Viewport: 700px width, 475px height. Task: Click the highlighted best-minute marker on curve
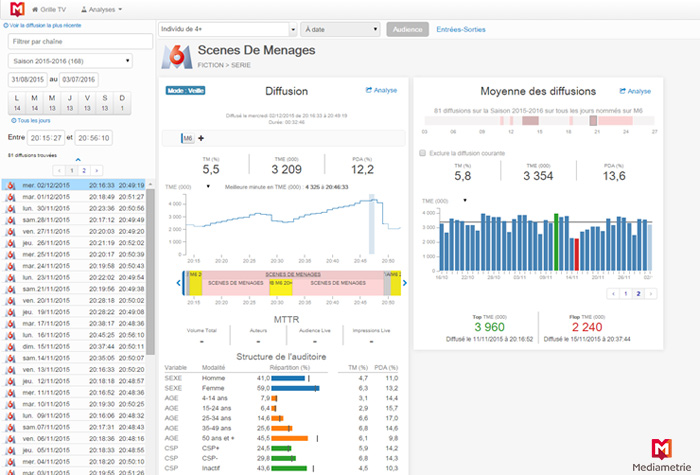tap(371, 224)
